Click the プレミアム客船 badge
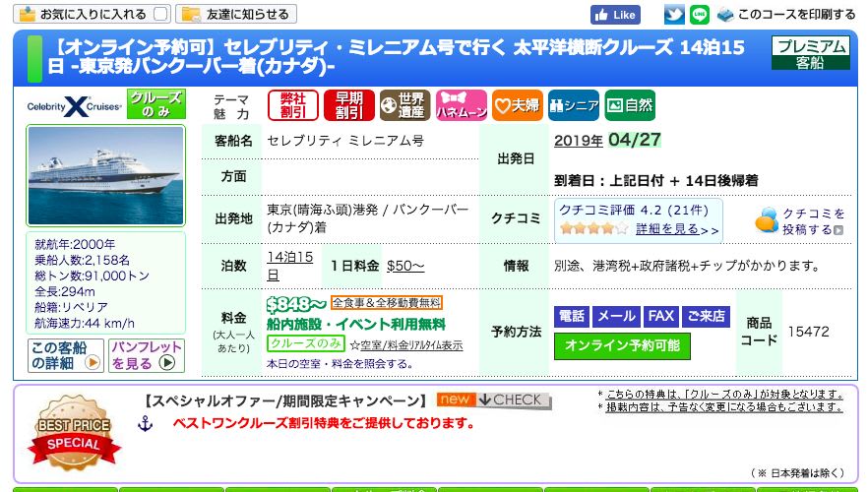The width and height of the screenshot is (868, 492). coord(811,53)
